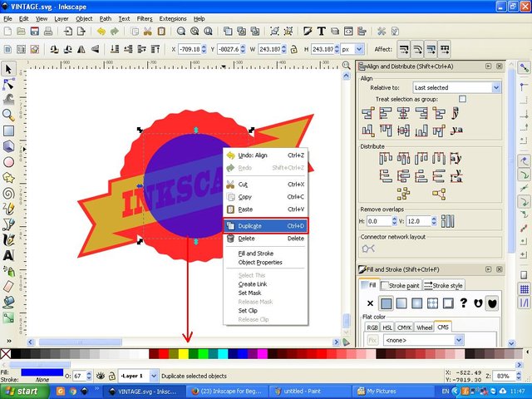This screenshot has width=532, height=399.
Task: Select Pattern fill option
Action: click(x=432, y=303)
